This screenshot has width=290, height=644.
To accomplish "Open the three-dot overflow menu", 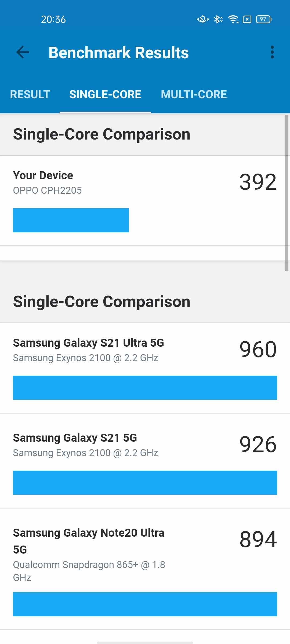I will pos(272,52).
